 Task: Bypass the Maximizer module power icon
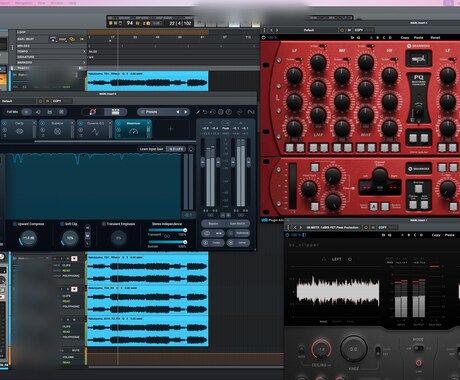coord(118,123)
